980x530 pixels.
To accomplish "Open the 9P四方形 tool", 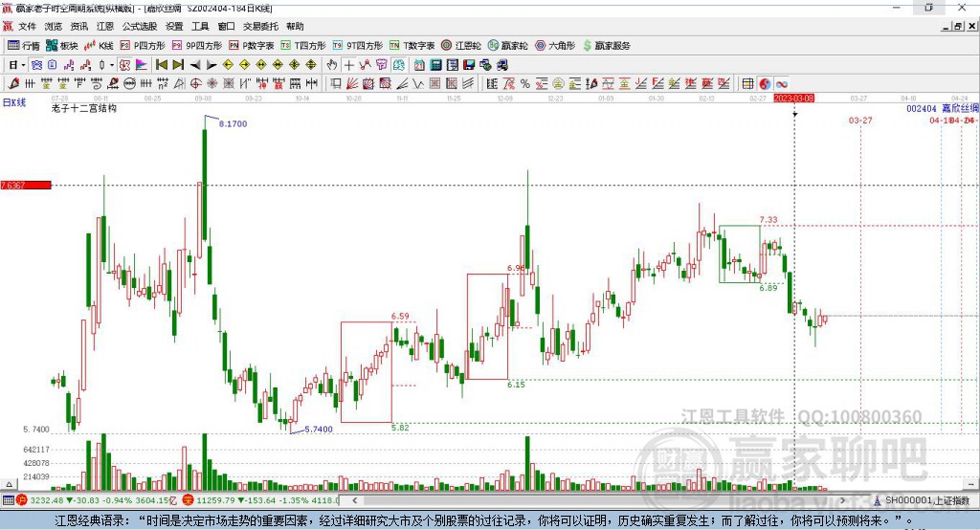I will (x=197, y=46).
